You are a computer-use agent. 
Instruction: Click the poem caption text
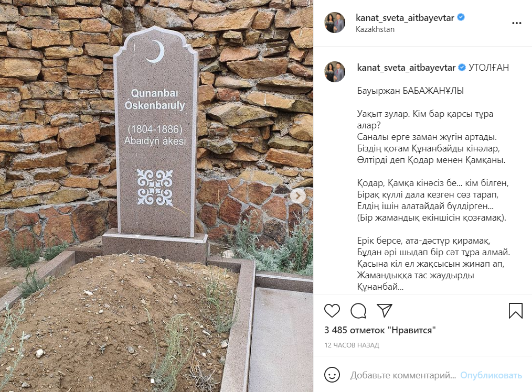433,188
